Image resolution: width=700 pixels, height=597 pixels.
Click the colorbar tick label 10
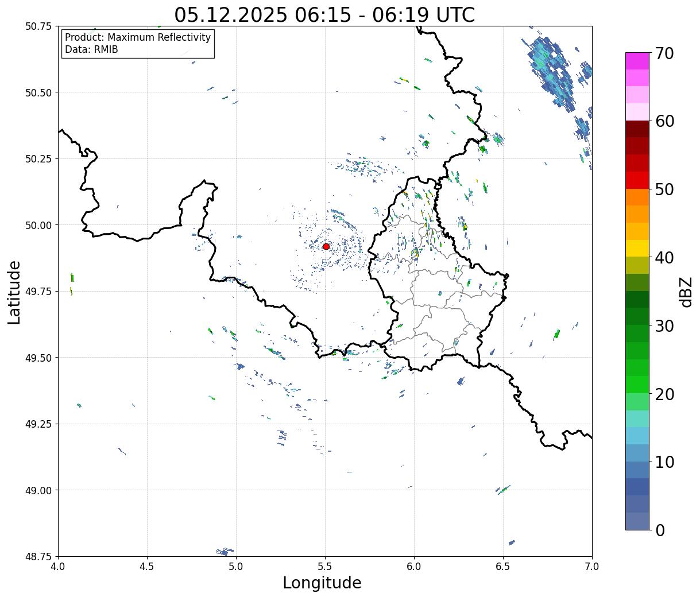click(664, 462)
